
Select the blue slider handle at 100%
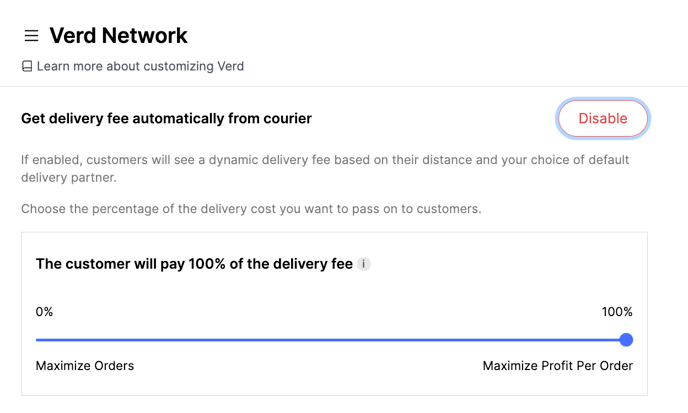(626, 340)
